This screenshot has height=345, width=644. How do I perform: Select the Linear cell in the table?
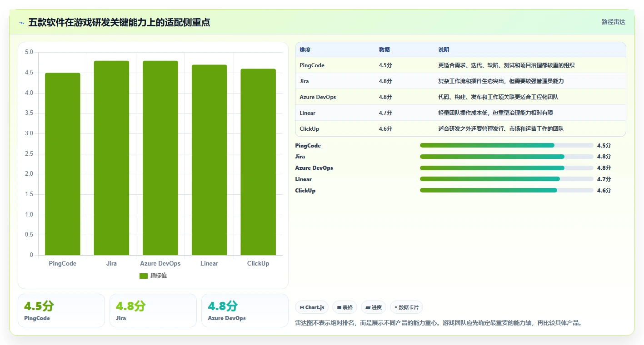[x=308, y=113]
